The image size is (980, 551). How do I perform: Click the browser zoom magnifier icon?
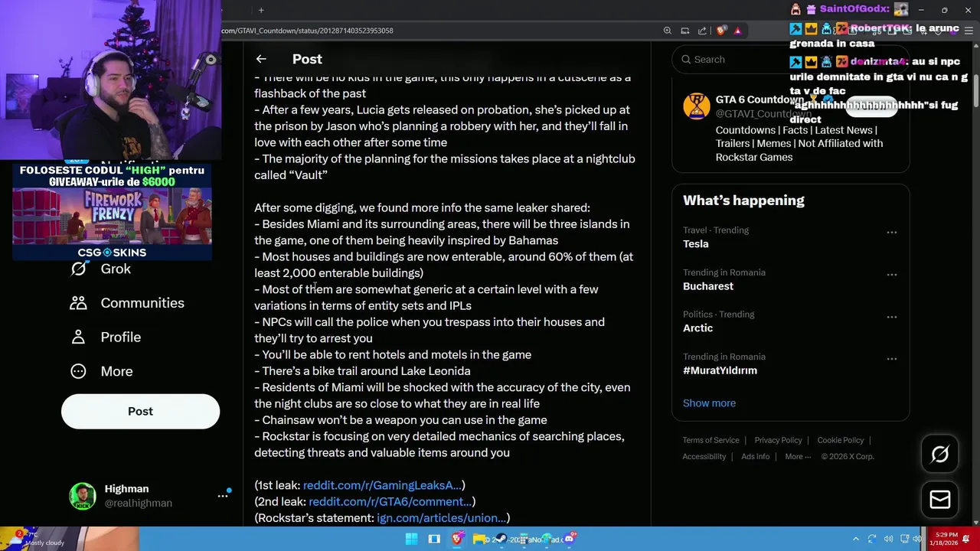click(668, 31)
